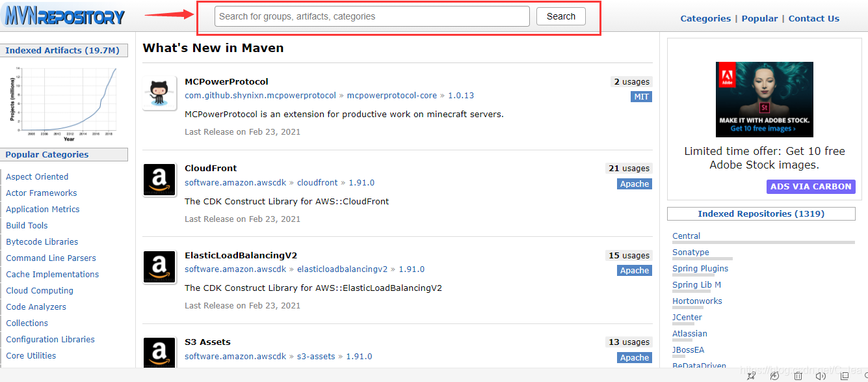868x382 pixels.
Task: Open the Spring Lib M repository
Action: (696, 284)
